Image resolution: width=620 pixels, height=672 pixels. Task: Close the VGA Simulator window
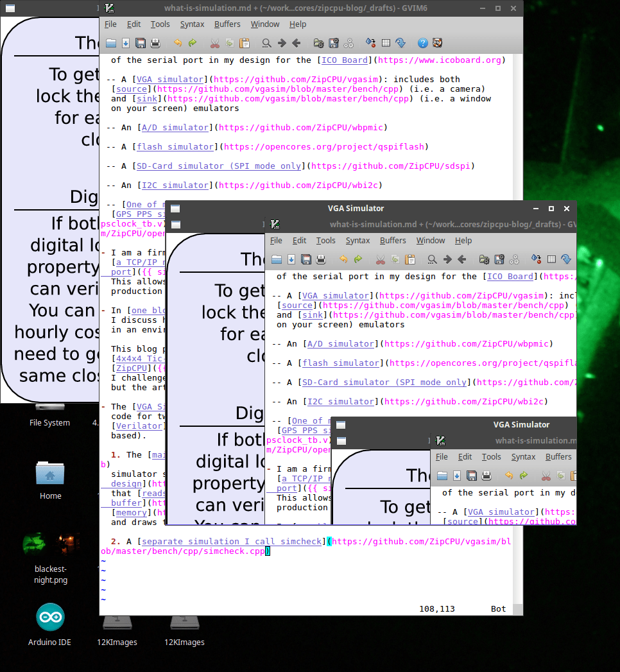(567, 209)
